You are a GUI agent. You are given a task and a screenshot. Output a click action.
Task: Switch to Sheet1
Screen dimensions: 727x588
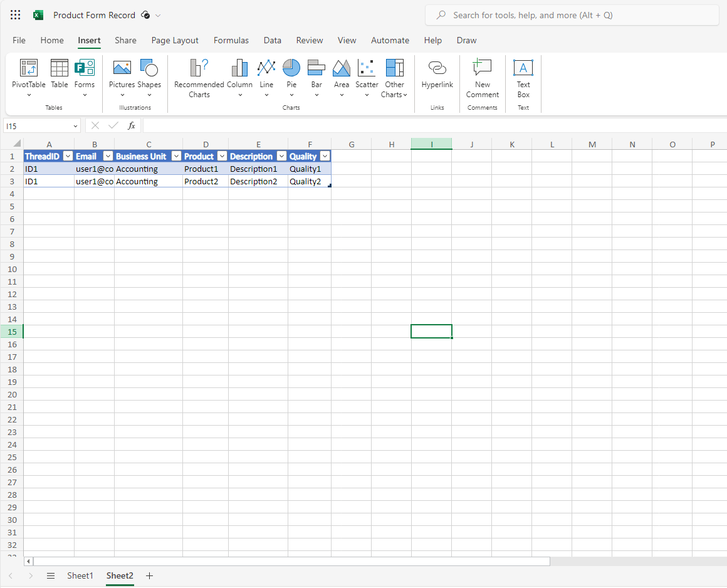80,575
